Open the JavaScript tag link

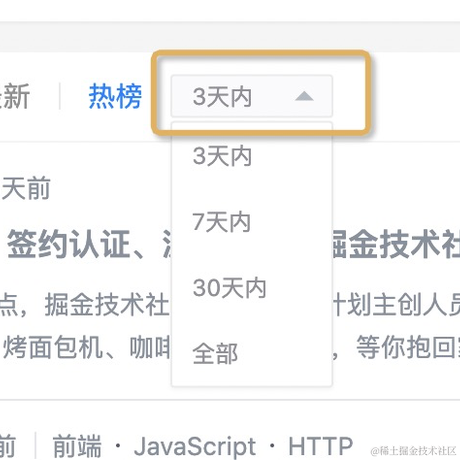[x=195, y=446]
